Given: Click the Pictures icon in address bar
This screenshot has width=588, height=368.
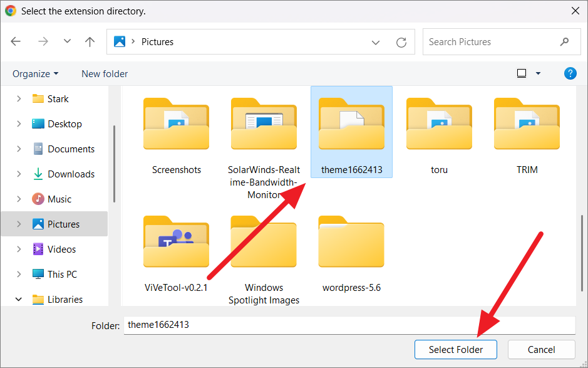Looking at the screenshot, I should pyautogui.click(x=120, y=41).
